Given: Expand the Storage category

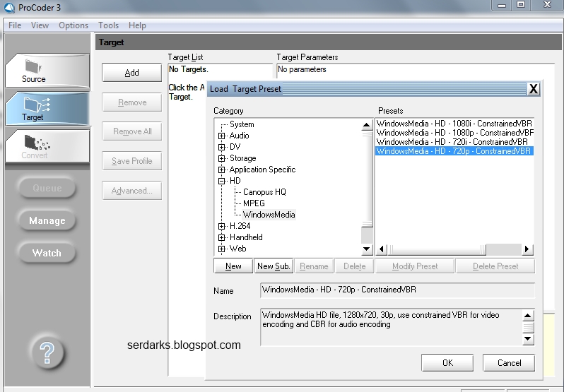Looking at the screenshot, I should click(222, 158).
